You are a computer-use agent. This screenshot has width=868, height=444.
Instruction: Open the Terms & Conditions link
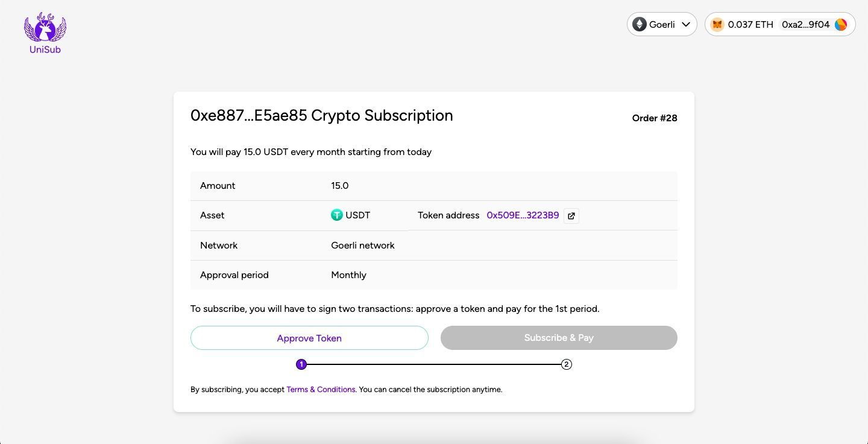(x=321, y=389)
